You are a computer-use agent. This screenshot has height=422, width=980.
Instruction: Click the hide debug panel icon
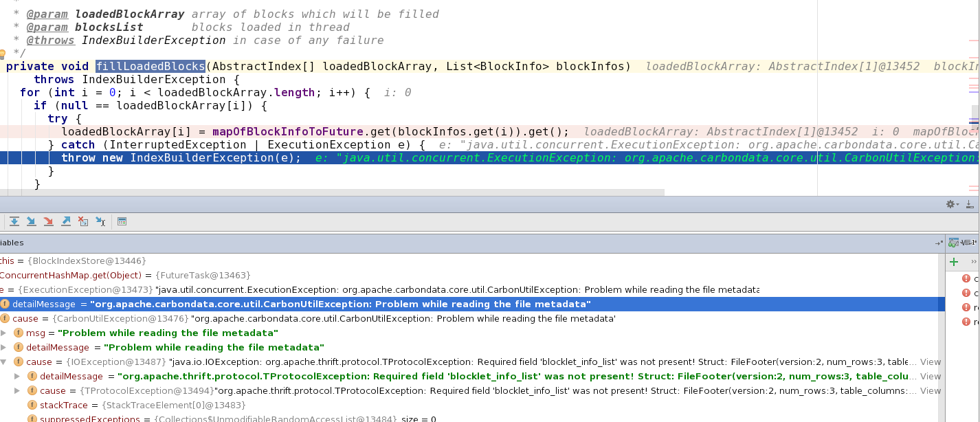969,204
